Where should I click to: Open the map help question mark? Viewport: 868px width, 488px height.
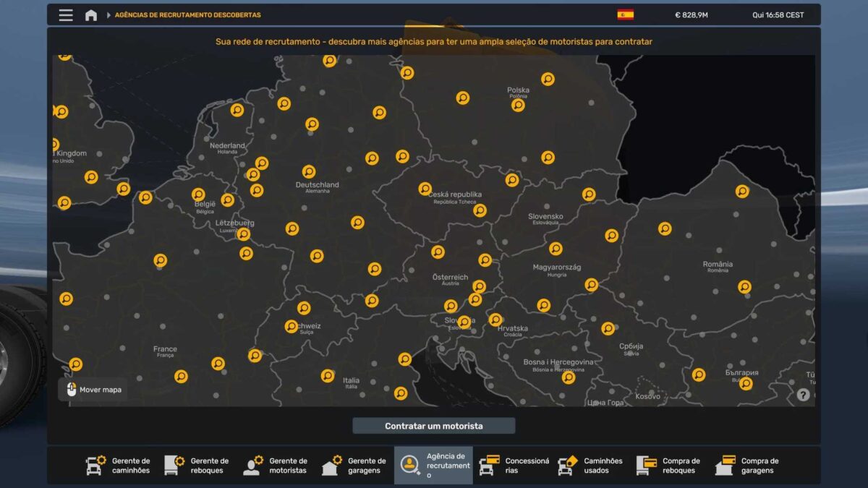[x=803, y=395]
